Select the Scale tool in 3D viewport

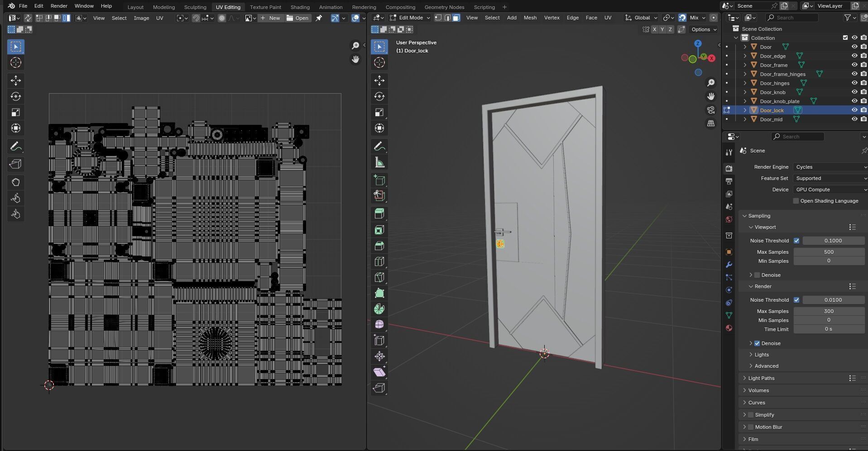click(379, 112)
